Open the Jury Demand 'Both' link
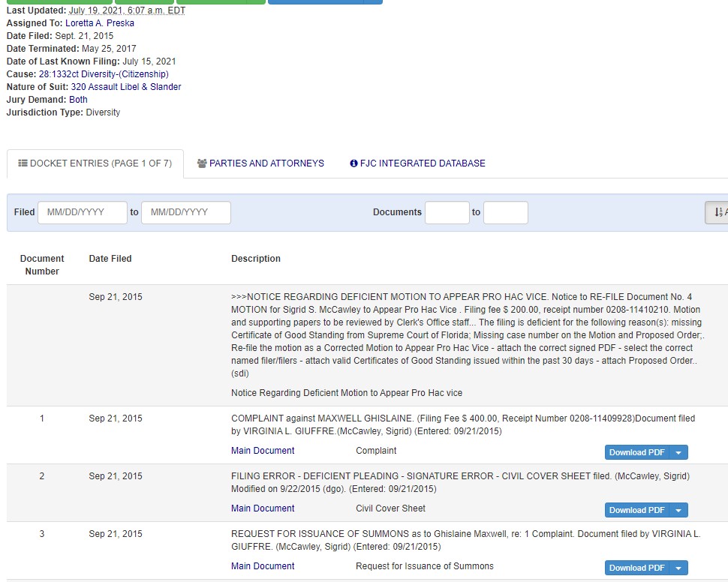Viewport: 728px width, 582px height. 78,100
